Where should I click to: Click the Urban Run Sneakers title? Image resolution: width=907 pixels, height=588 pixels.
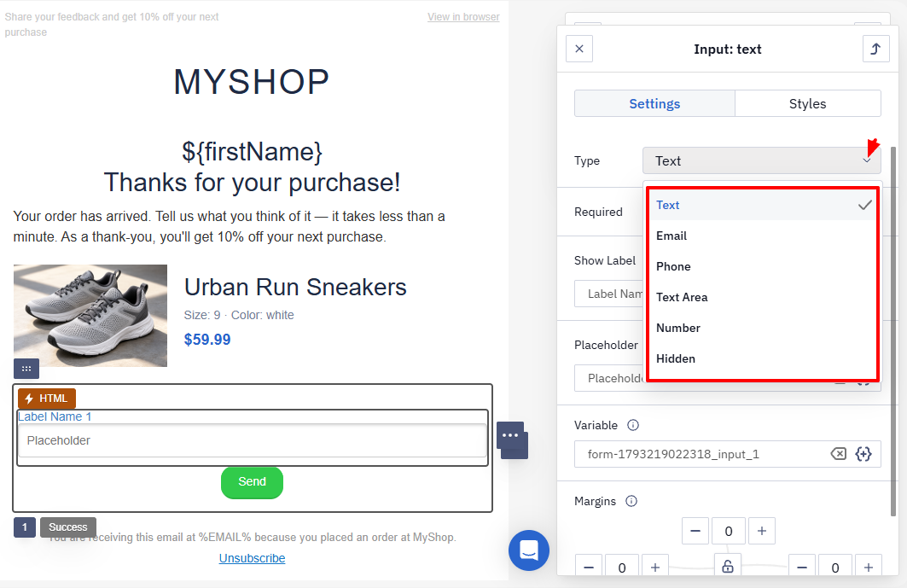click(295, 287)
